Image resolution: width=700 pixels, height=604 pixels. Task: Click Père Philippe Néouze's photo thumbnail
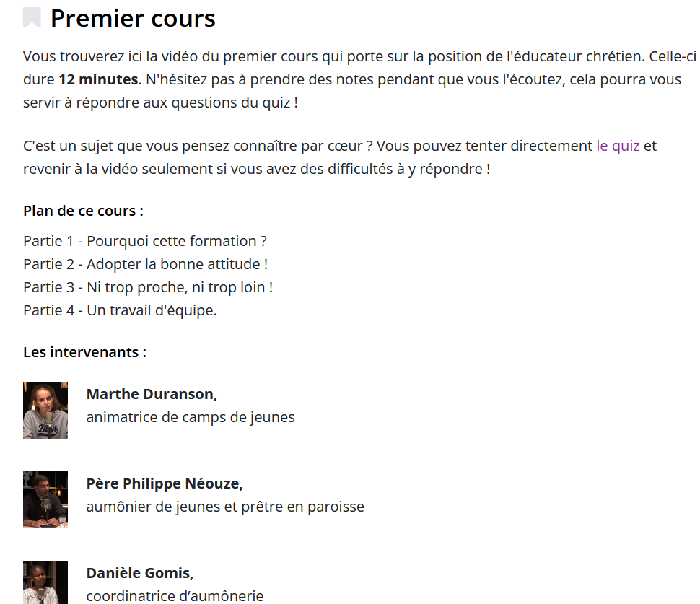pyautogui.click(x=45, y=499)
